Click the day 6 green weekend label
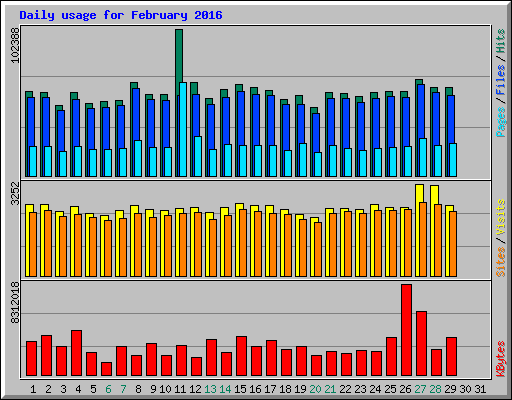This screenshot has height=400, width=512. click(108, 389)
